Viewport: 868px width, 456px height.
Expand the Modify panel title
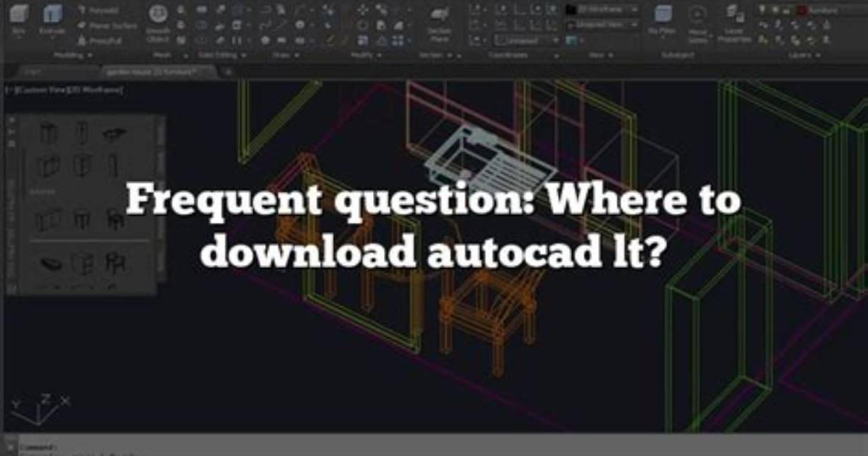coord(366,55)
